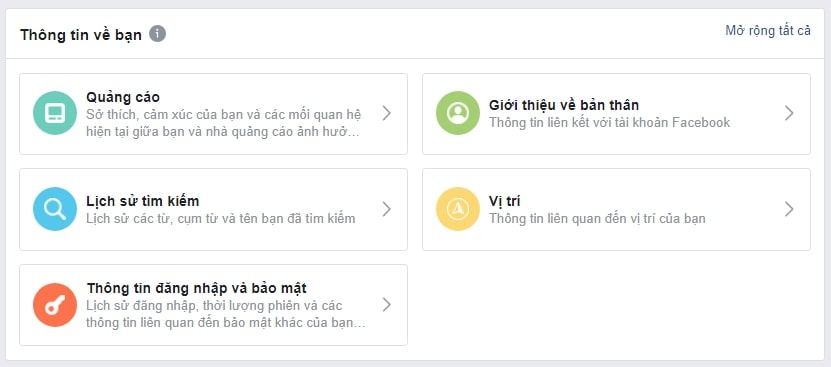Click the blue magnifier Lịch sử tìm kiếm icon

(55, 209)
